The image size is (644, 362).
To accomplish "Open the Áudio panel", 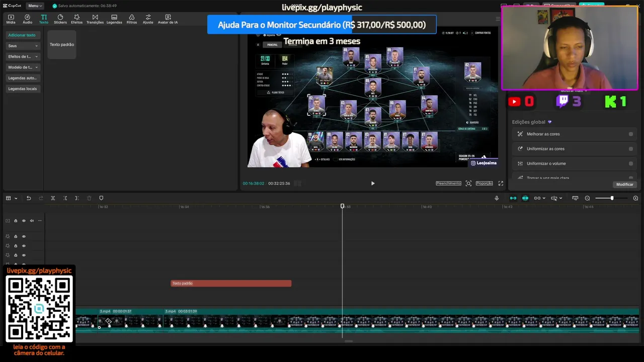I will coord(27,19).
